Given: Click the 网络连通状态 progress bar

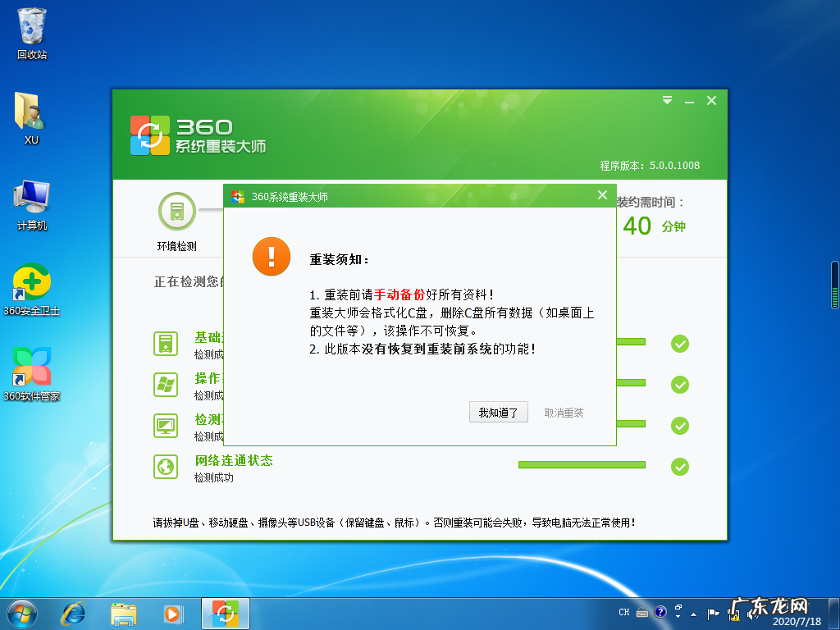Looking at the screenshot, I should pos(582,464).
